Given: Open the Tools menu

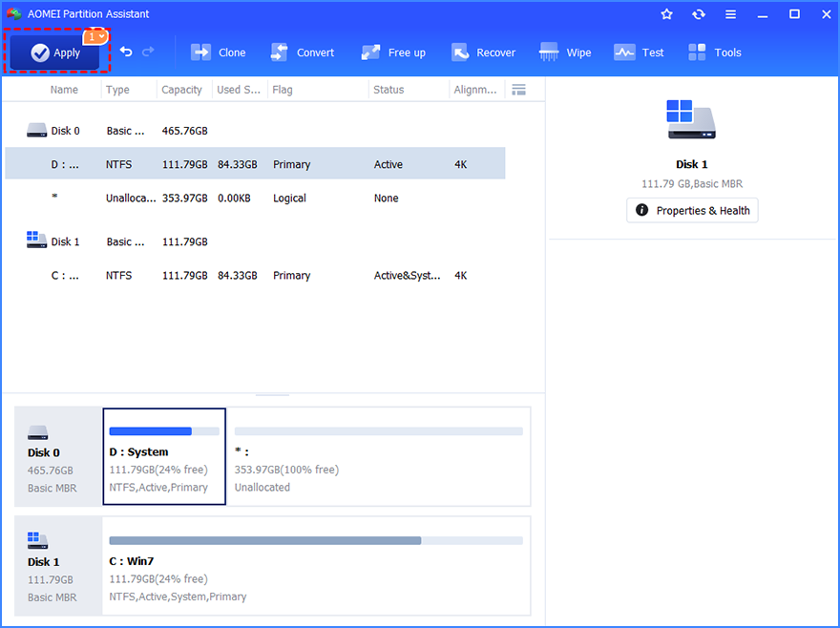Looking at the screenshot, I should pos(715,52).
